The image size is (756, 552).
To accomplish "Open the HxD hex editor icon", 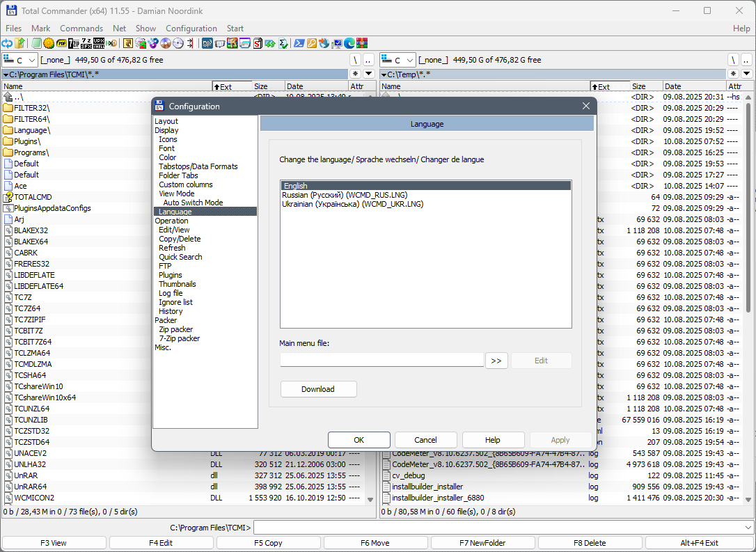I will point(112,43).
